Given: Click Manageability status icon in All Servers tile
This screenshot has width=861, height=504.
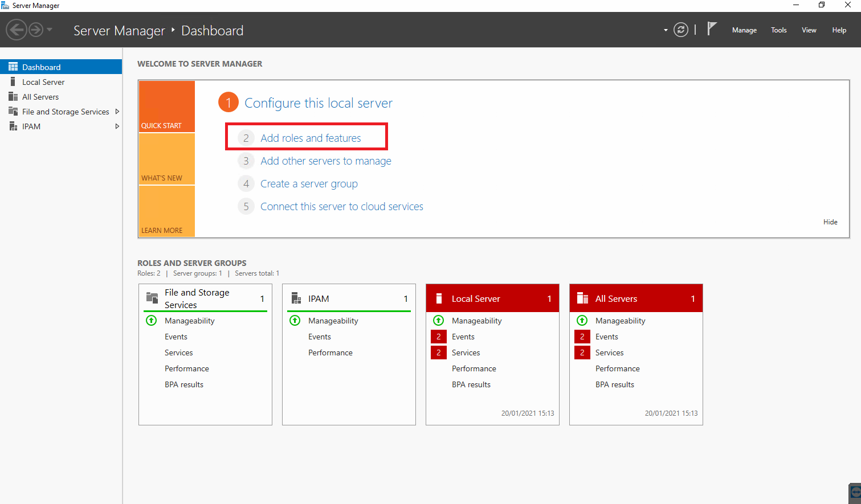Looking at the screenshot, I should tap(582, 320).
